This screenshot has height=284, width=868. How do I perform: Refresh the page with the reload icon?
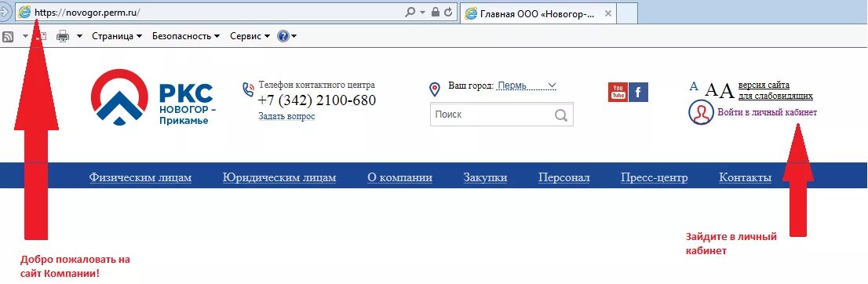[x=448, y=12]
